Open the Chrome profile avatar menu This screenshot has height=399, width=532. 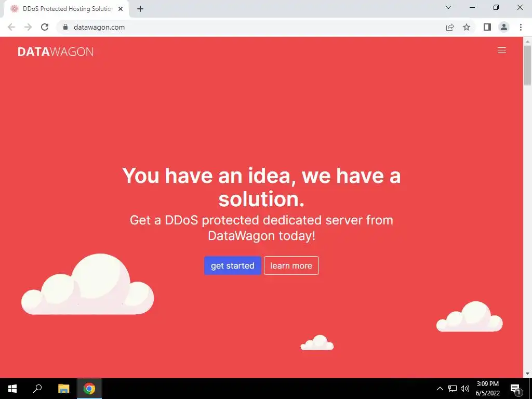click(504, 27)
